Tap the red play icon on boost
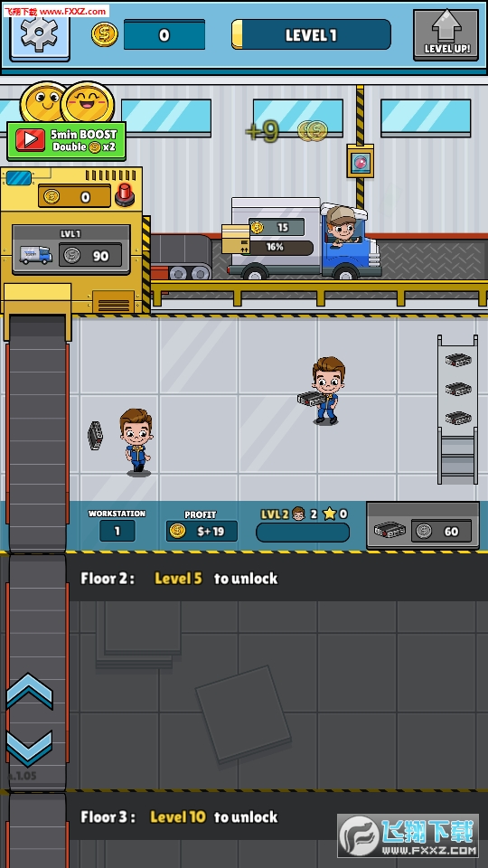The image size is (488, 868). (30, 141)
